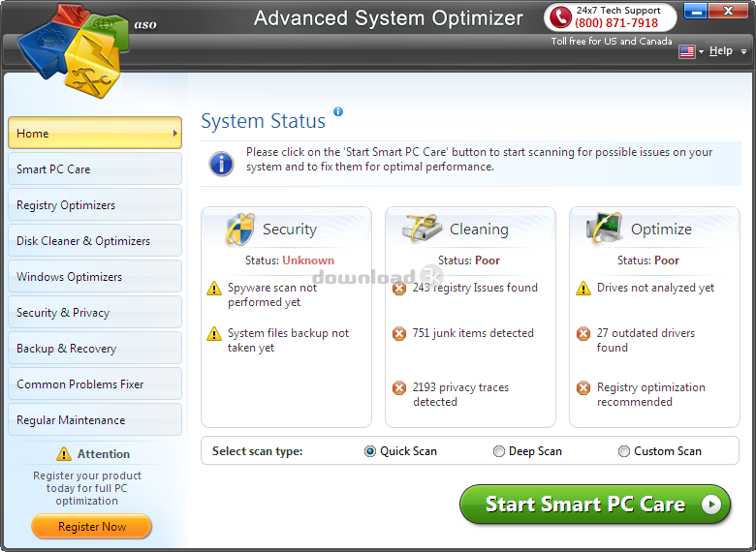Click '27 outdated drivers found' text
Screen dimensions: 756x552
click(646, 340)
